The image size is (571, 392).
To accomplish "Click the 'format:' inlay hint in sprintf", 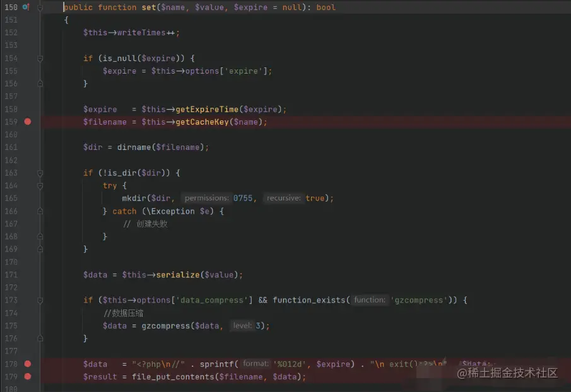I will [256, 364].
